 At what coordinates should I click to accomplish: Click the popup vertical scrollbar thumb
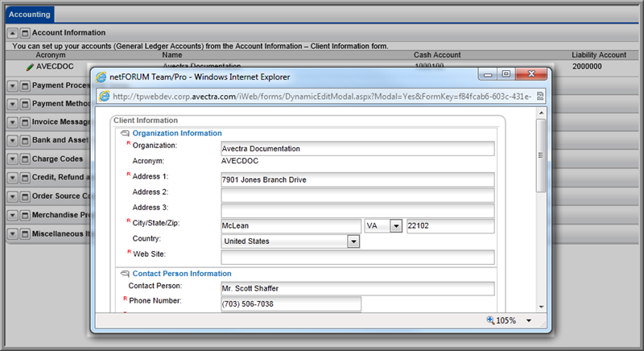point(541,155)
